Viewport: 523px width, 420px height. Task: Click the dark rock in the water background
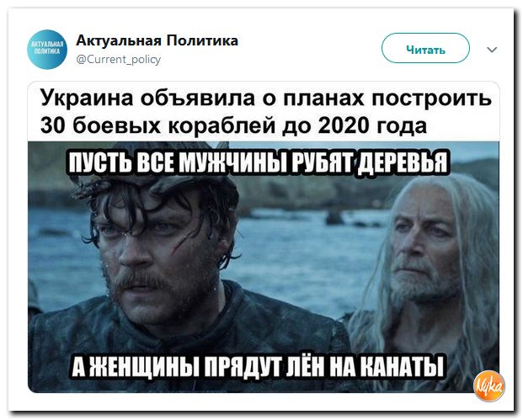click(x=334, y=217)
